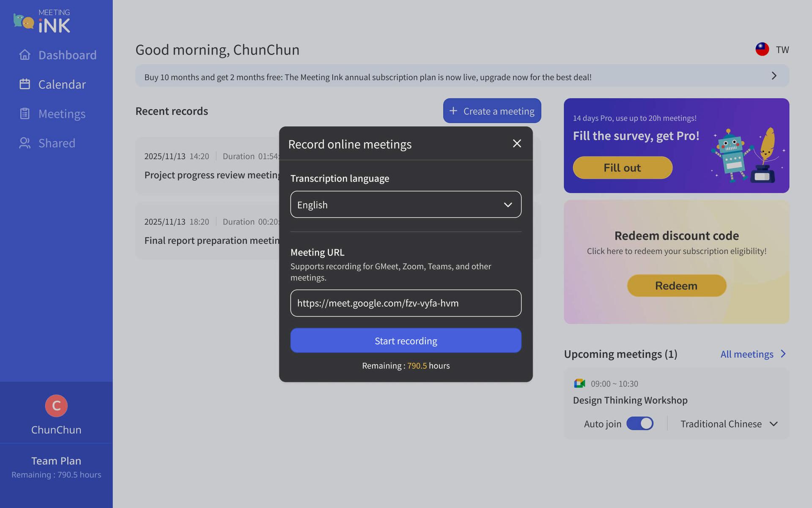Screen dimensions: 812x508
Task: Open the Meetings menu item
Action: pyautogui.click(x=62, y=113)
